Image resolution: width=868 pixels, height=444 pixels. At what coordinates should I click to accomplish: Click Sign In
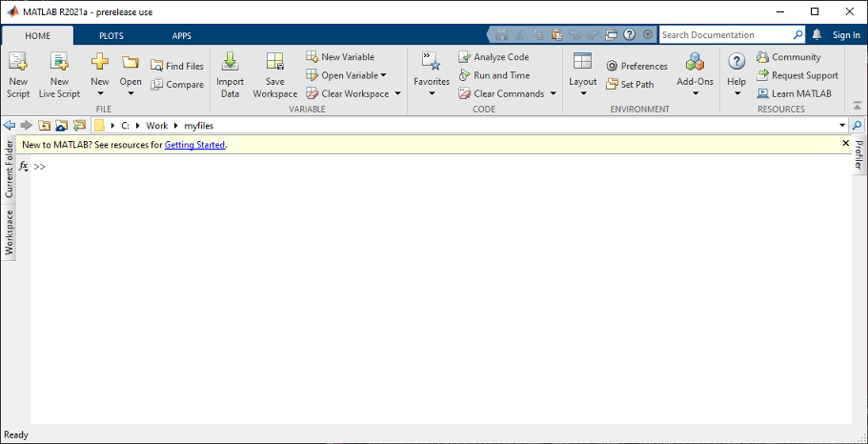click(x=846, y=35)
